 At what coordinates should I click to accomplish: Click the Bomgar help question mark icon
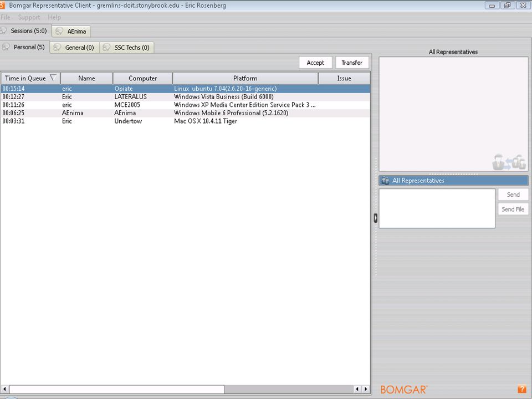521,389
